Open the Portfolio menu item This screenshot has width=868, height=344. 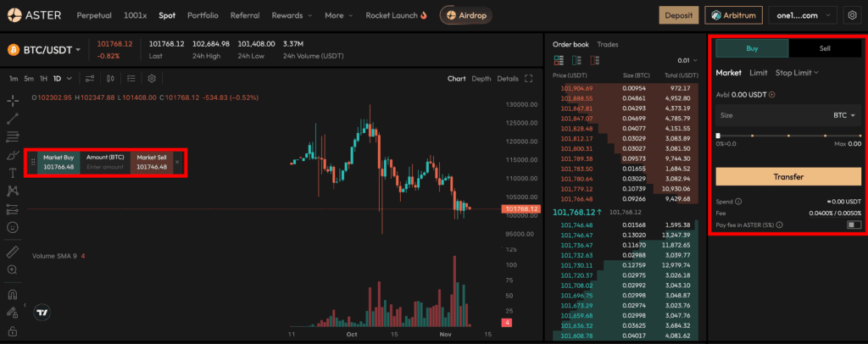[203, 15]
